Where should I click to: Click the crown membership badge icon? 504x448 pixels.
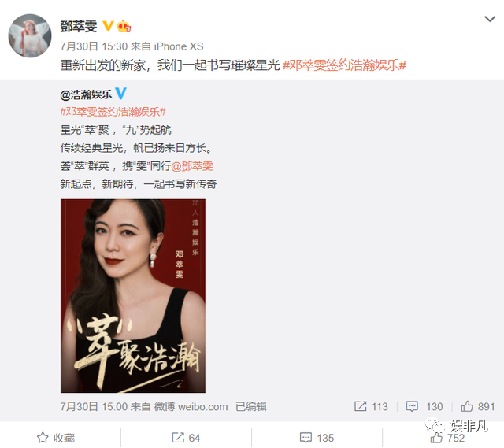click(124, 26)
